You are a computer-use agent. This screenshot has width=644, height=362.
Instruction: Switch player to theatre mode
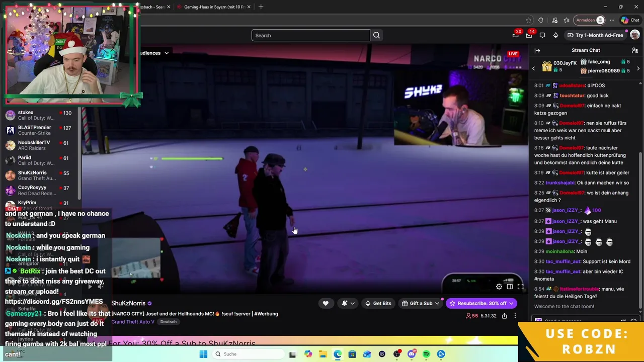tap(510, 287)
